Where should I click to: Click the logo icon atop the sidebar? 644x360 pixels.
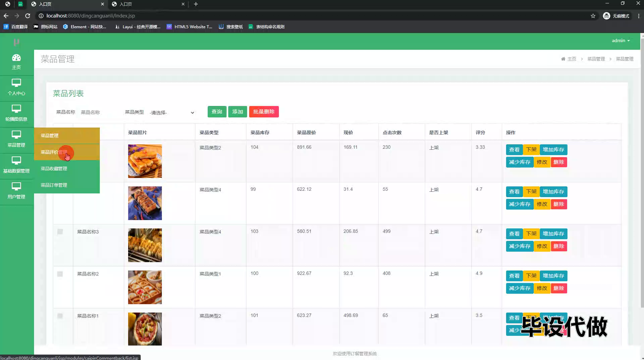[x=16, y=42]
